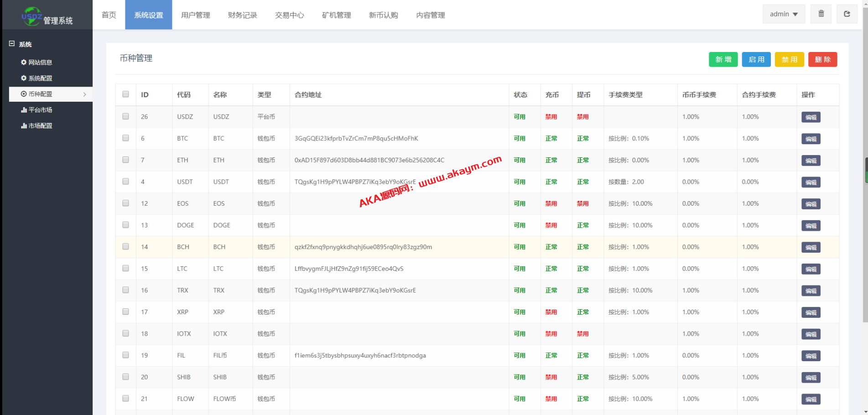Screen dimensions: 868x415
Task: Click the logout arrow icon top right
Action: (847, 14)
